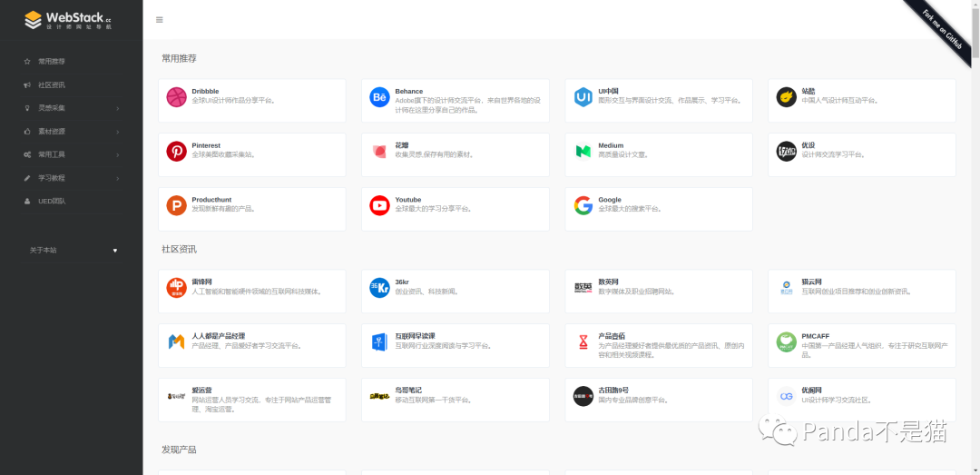The height and width of the screenshot is (475, 980).
Task: Click the 发现产品 section heading
Action: tap(180, 450)
